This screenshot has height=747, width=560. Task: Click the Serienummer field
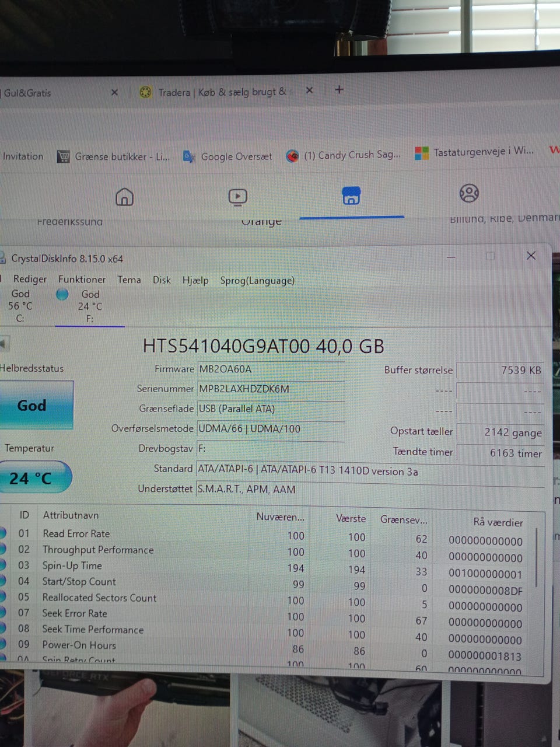click(271, 389)
